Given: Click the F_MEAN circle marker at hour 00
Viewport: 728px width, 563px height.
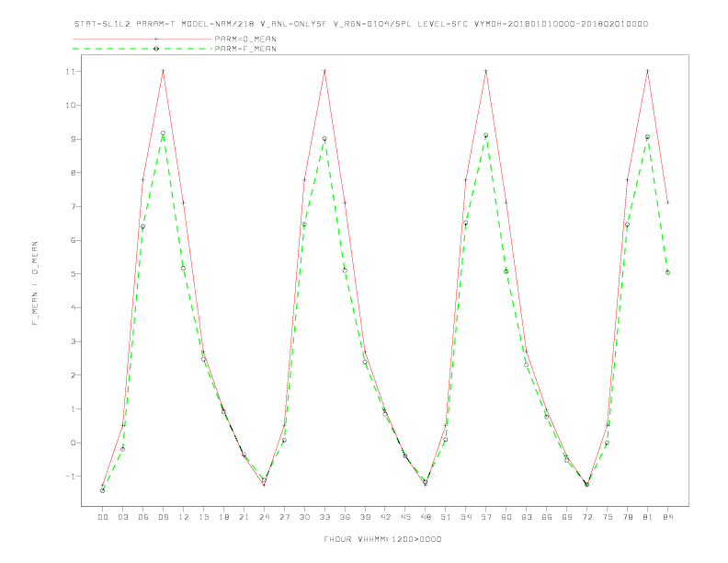Looking at the screenshot, I should 103,490.
